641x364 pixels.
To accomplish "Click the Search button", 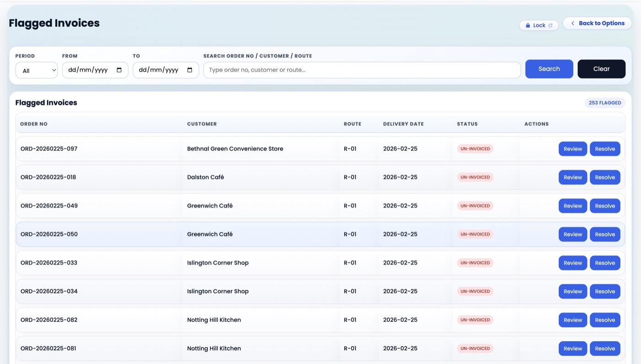I will click(549, 69).
